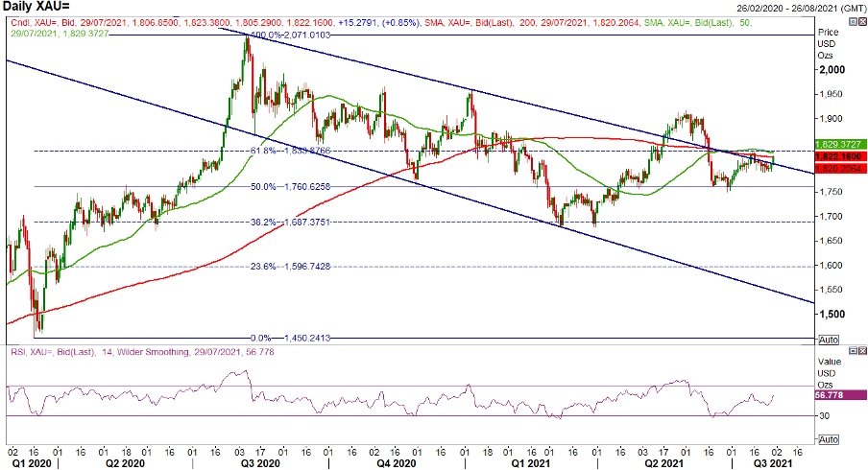Click the Price USD Ozs axis title
Screen dimensions: 868x470
827,44
